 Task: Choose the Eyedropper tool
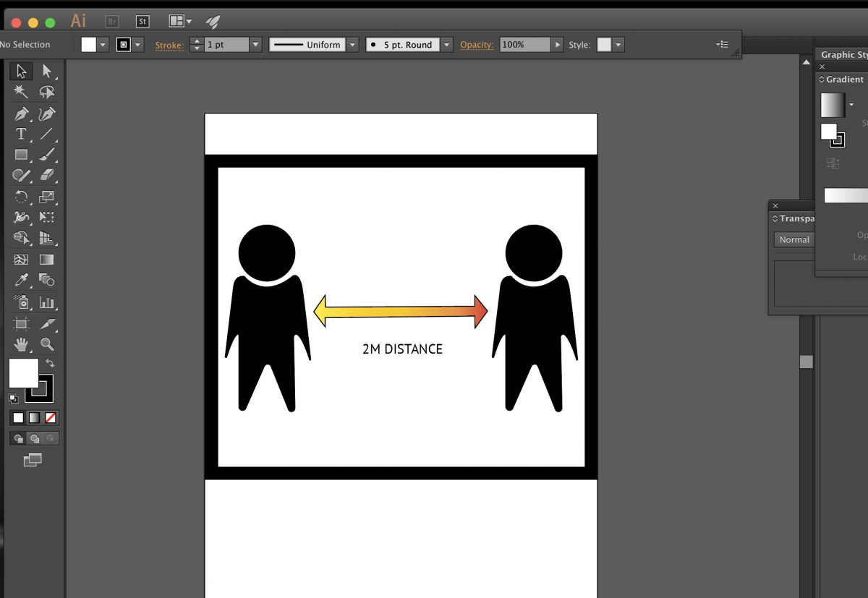21,281
